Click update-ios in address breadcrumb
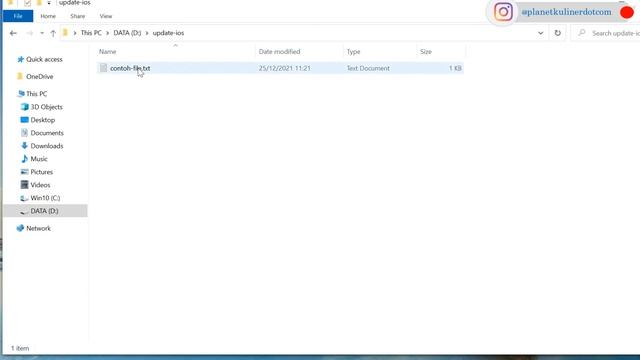This screenshot has height=360, width=640. click(x=168, y=33)
